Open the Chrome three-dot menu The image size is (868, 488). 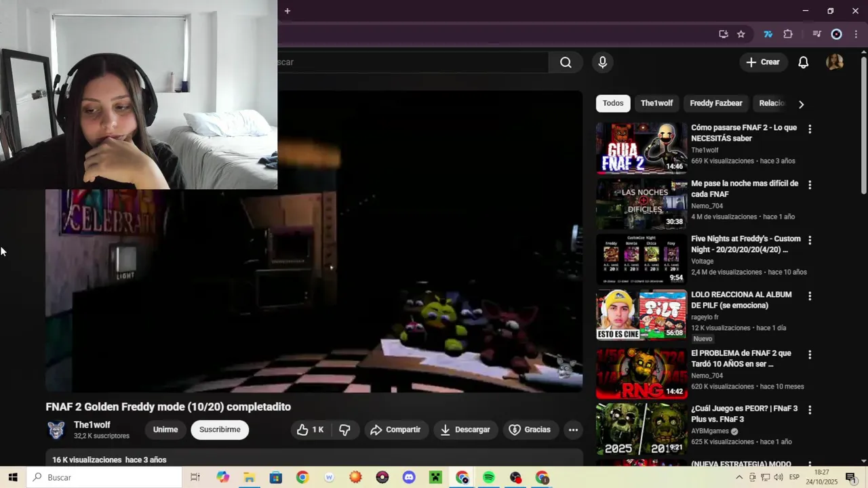click(856, 34)
